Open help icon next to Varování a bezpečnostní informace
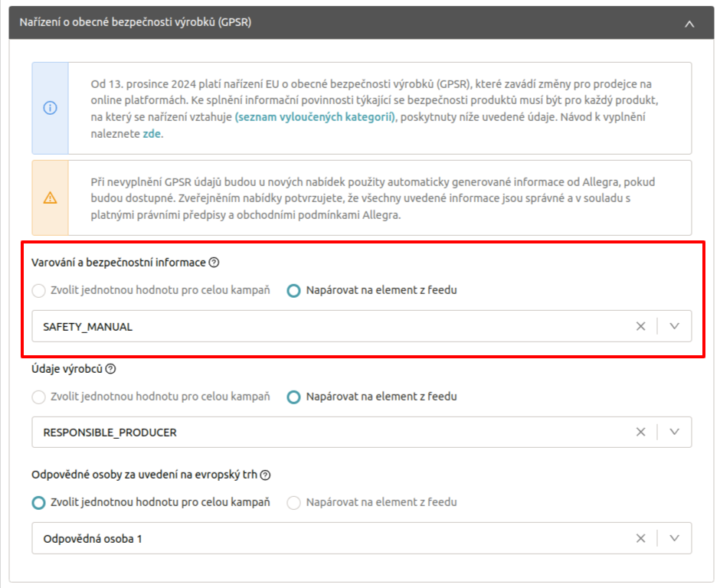The width and height of the screenshot is (720, 588). coord(214,263)
